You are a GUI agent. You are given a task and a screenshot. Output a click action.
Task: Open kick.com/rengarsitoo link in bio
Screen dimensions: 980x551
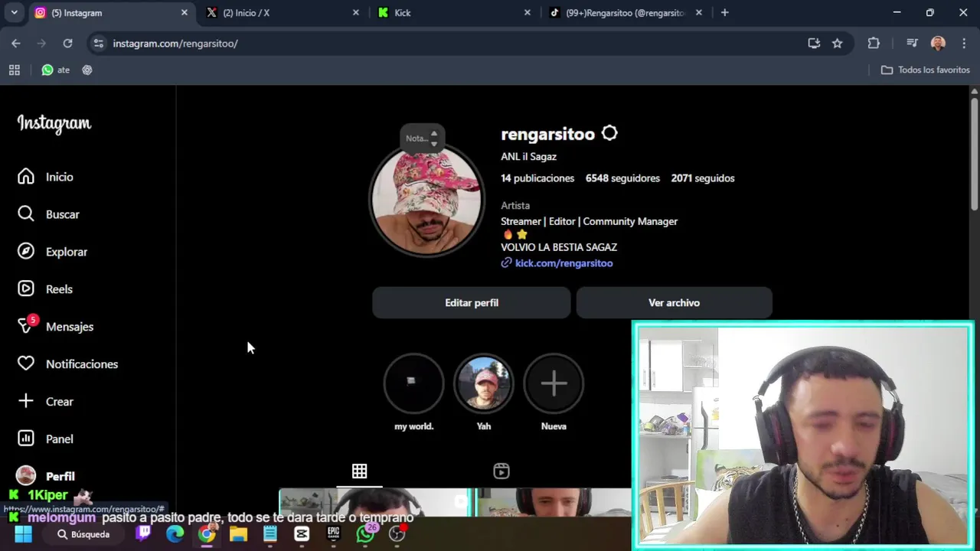point(564,263)
